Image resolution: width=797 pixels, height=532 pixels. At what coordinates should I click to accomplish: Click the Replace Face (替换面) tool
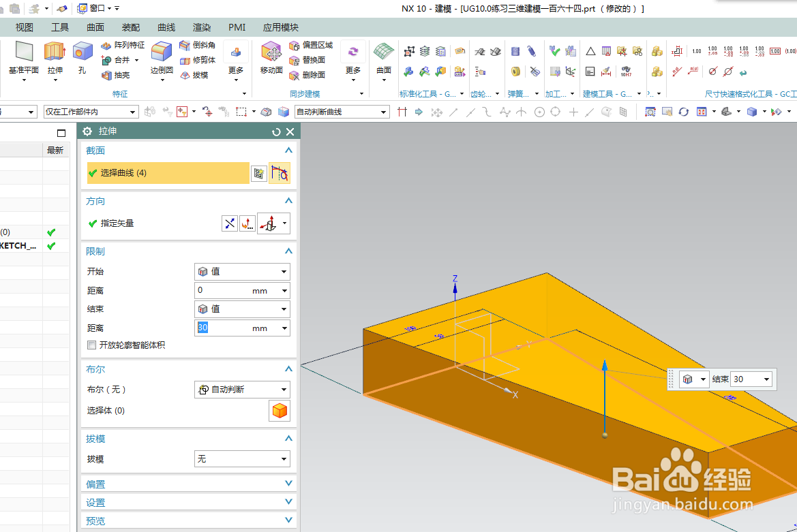(307, 60)
